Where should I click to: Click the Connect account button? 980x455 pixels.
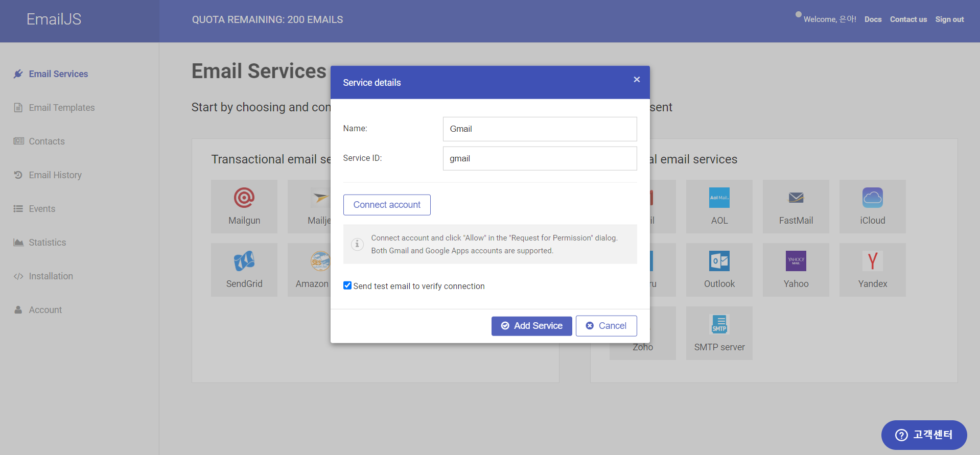point(387,205)
